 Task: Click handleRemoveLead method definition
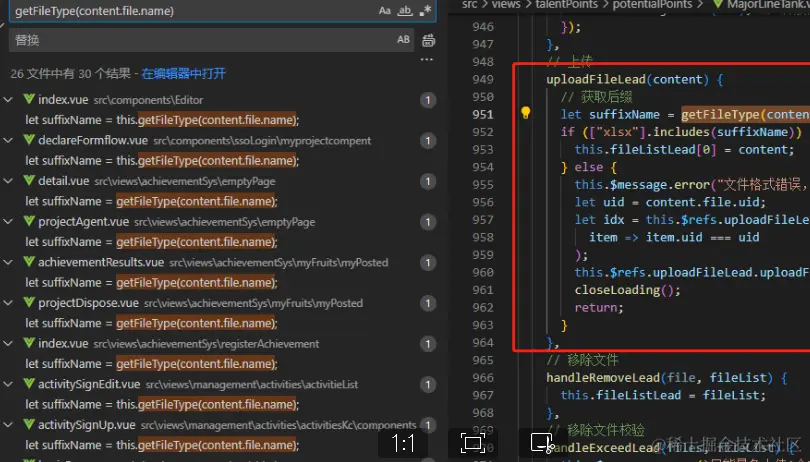pos(603,378)
